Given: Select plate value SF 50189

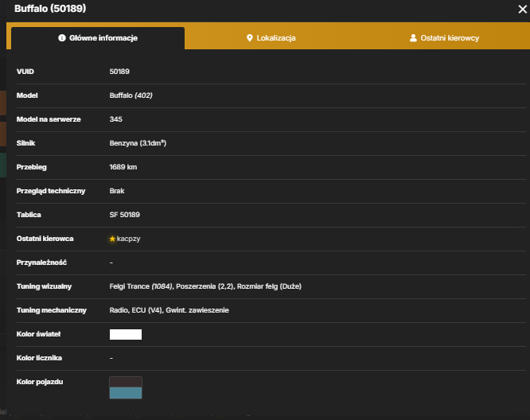Looking at the screenshot, I should 124,215.
